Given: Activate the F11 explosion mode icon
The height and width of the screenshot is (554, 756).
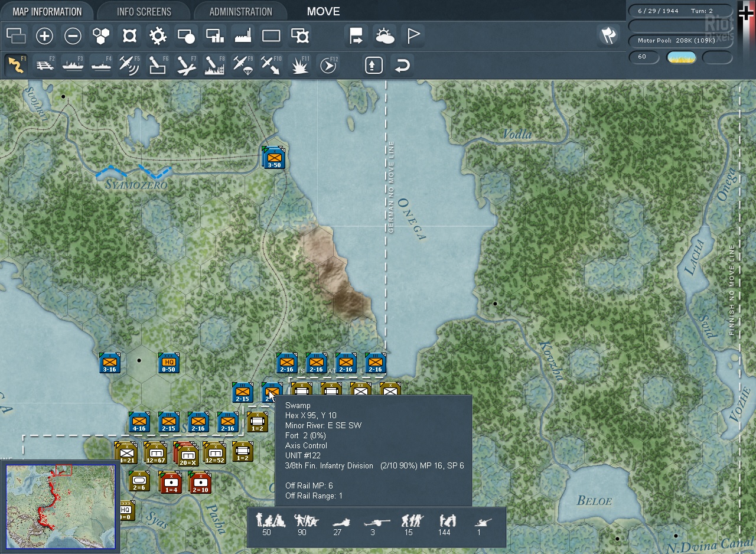Looking at the screenshot, I should pos(300,65).
